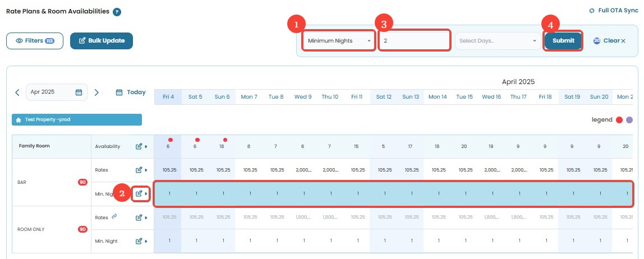Click BAR Min. Night value under Tue 8
Viewport: 644px width, 259px height.
(277, 193)
